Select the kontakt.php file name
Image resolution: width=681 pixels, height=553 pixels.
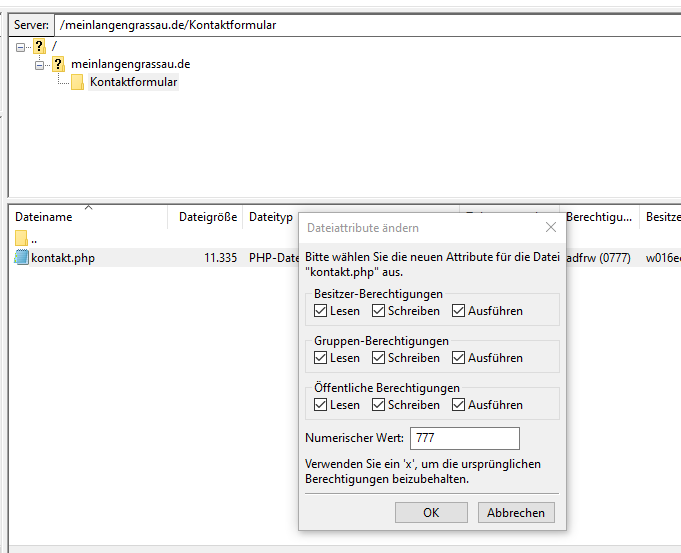(x=63, y=258)
